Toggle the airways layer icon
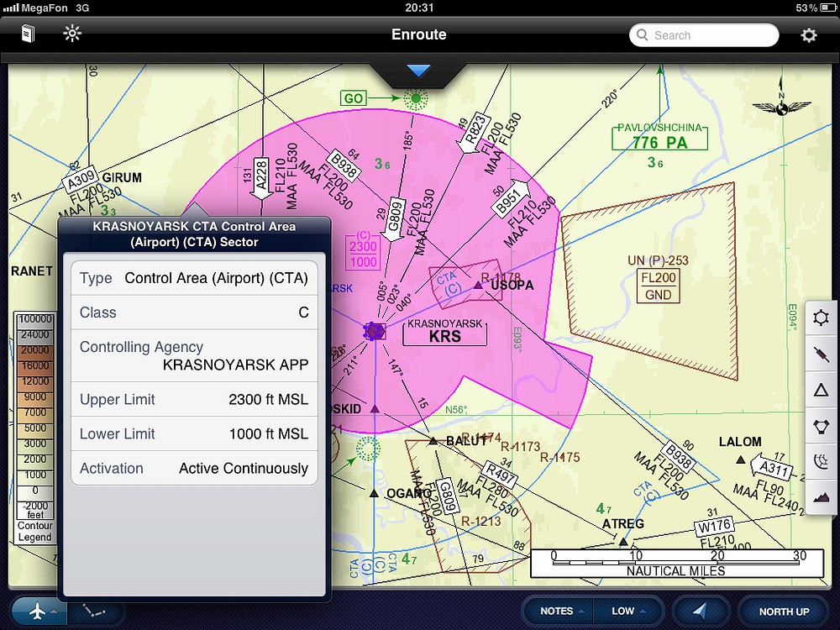 click(x=821, y=354)
